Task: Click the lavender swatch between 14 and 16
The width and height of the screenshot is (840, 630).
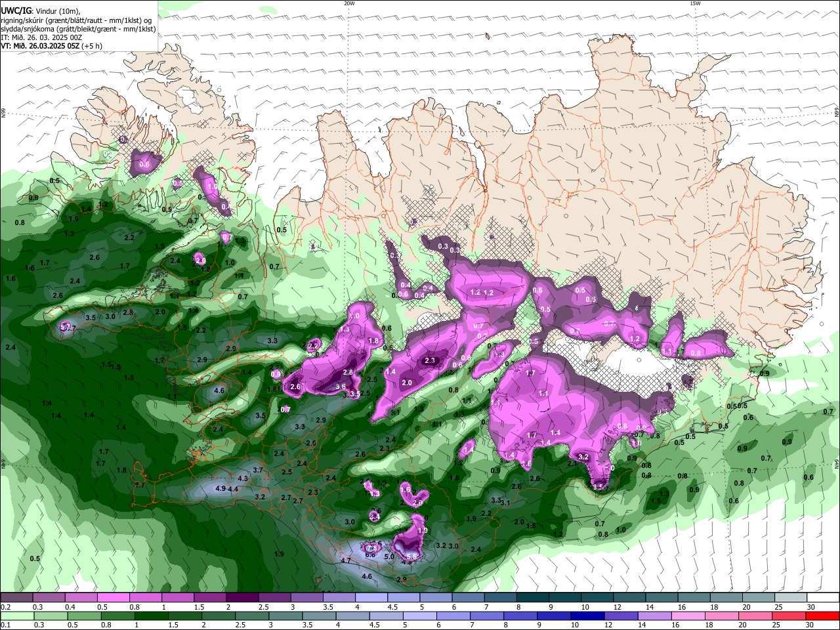Action: 654,616
